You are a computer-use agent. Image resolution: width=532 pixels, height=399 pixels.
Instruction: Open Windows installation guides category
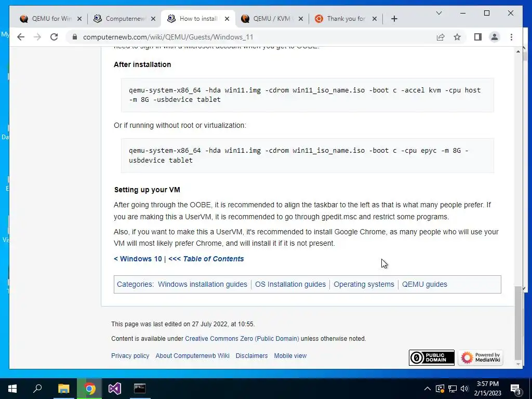click(203, 284)
